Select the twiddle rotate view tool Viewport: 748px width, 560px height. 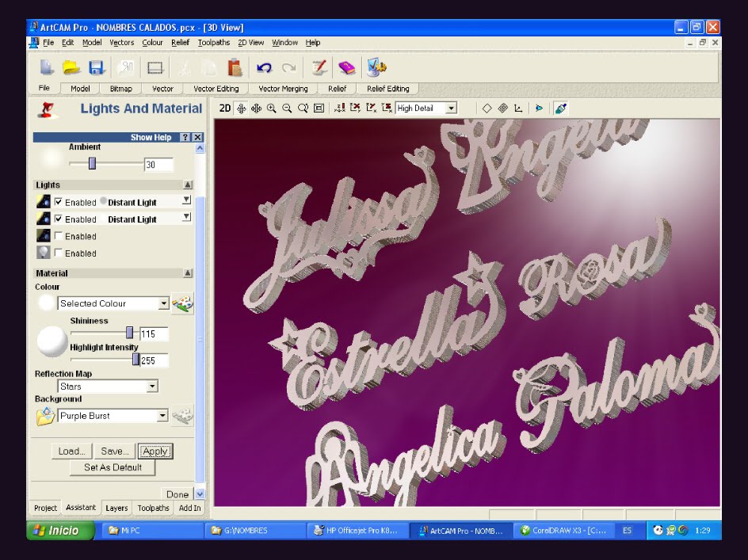[242, 109]
